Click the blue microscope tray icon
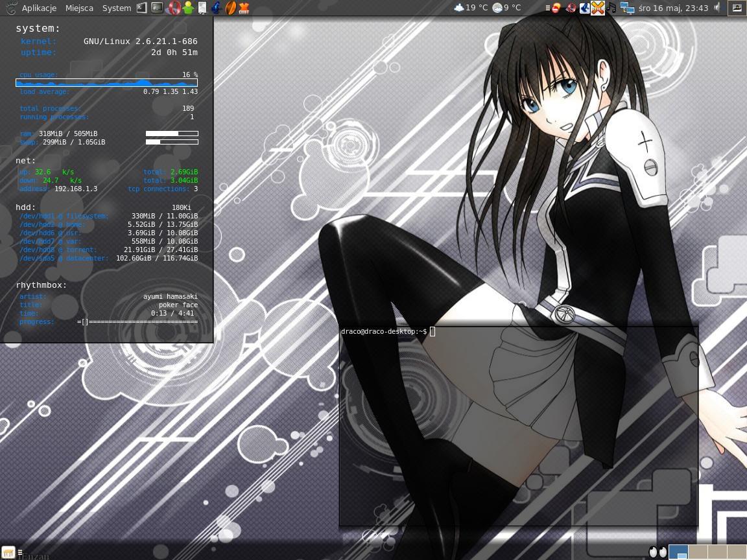Screen dimensions: 747x560 pyautogui.click(x=584, y=8)
